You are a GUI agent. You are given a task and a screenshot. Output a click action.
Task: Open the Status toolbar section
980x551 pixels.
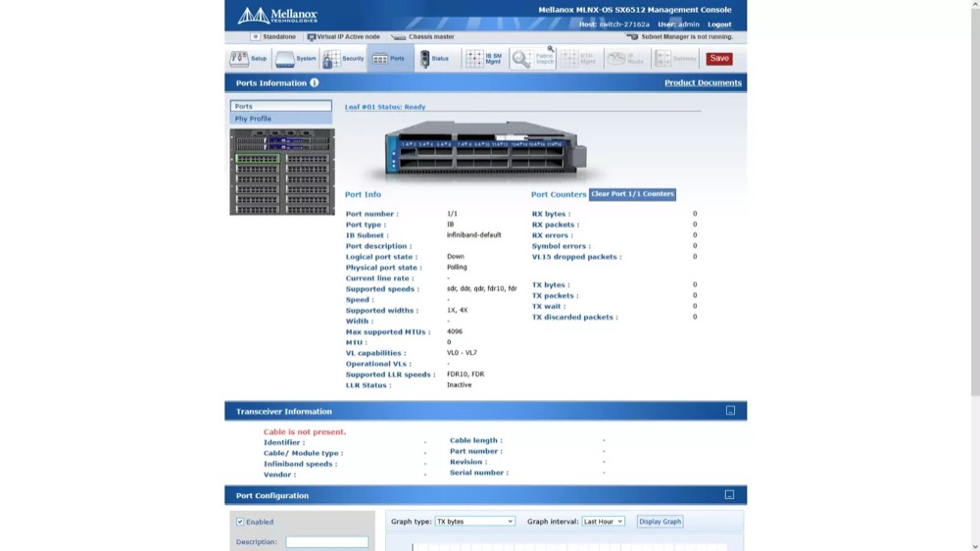pyautogui.click(x=435, y=58)
